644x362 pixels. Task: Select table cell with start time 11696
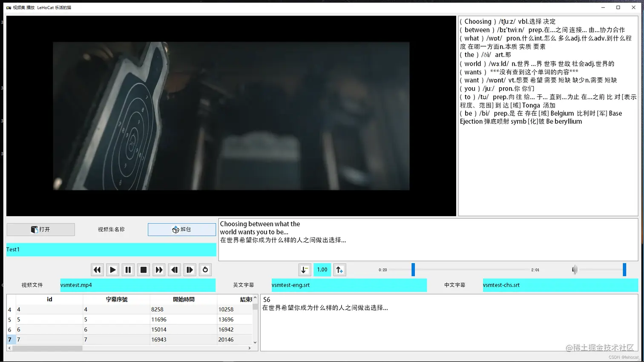click(184, 319)
